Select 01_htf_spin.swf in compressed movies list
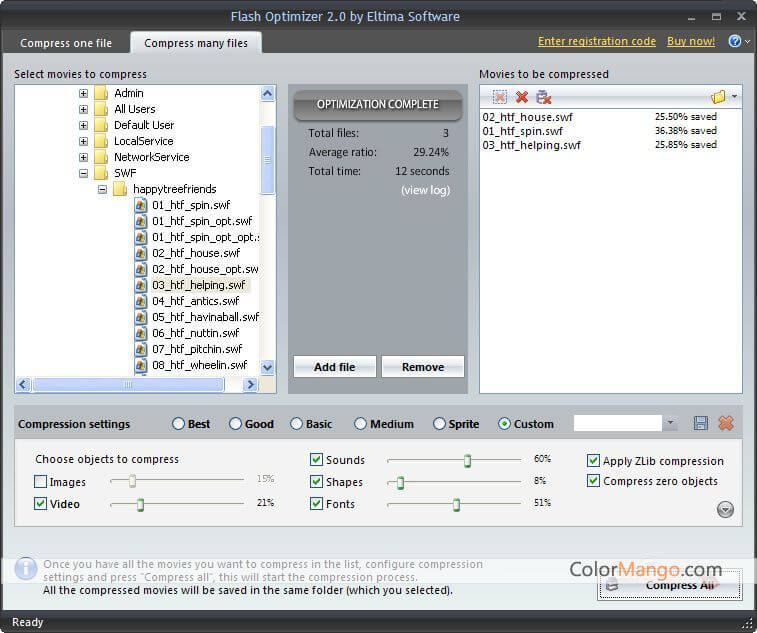Viewport: 757px width, 633px height. 524,131
